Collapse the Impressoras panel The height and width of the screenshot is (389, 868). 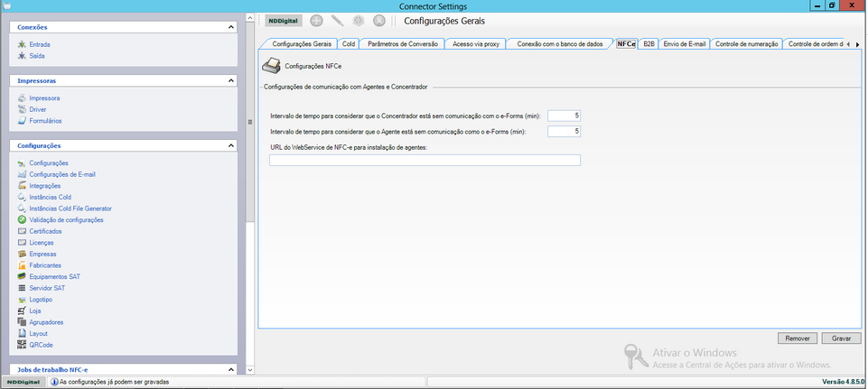[x=231, y=81]
